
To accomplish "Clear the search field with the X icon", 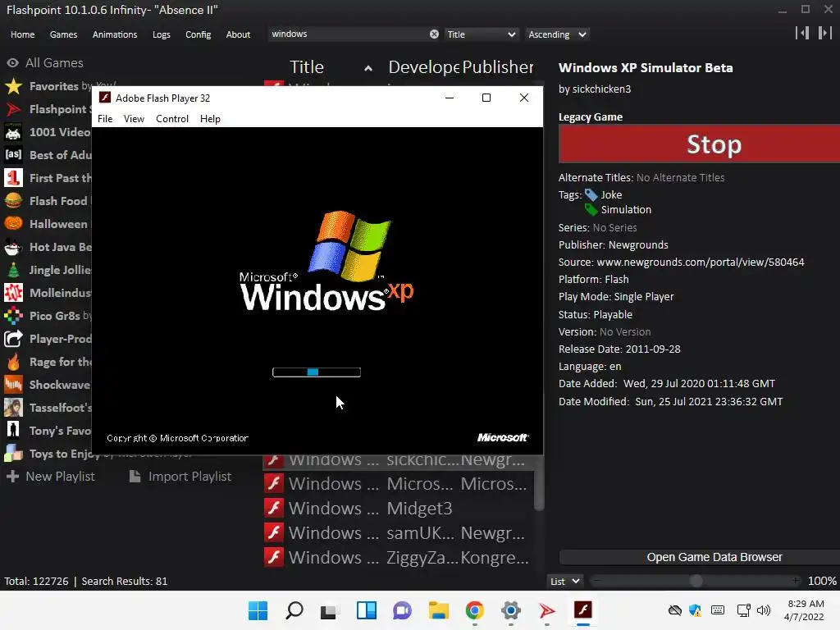I will (x=434, y=34).
